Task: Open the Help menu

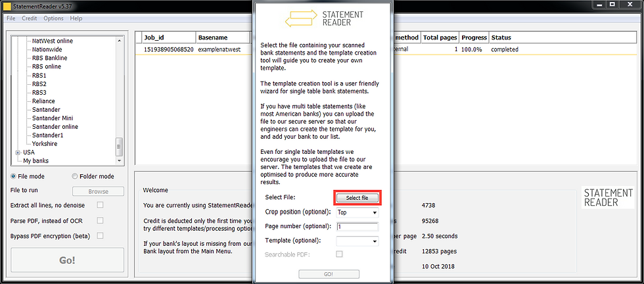Action: pyautogui.click(x=76, y=18)
